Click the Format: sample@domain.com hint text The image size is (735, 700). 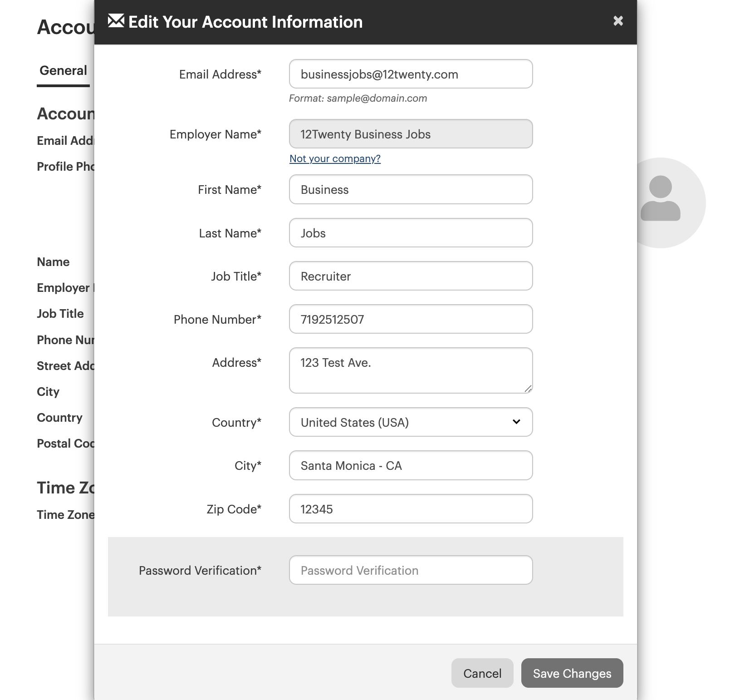[x=358, y=98]
